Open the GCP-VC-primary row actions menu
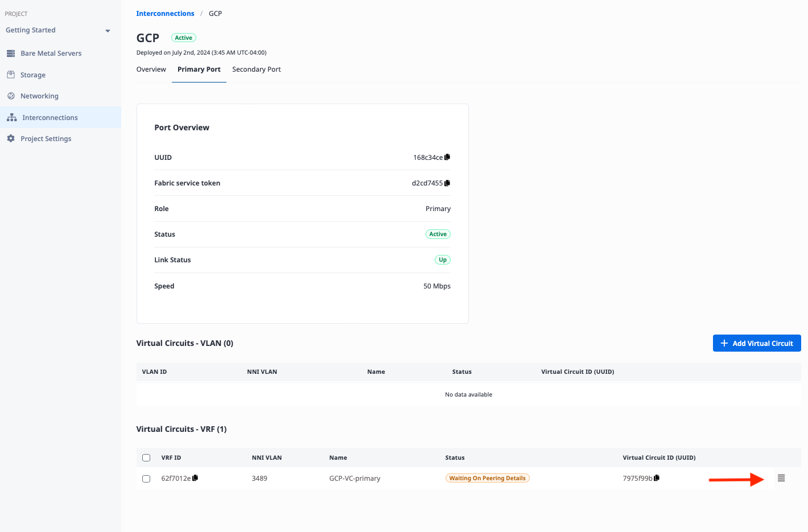The width and height of the screenshot is (808, 532). [x=781, y=478]
